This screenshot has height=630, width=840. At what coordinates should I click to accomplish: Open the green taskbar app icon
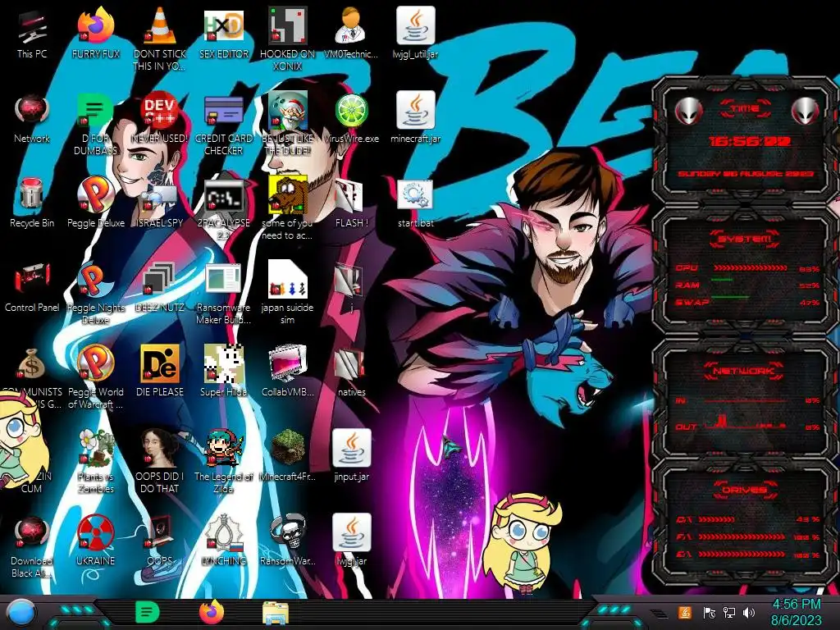point(147,612)
